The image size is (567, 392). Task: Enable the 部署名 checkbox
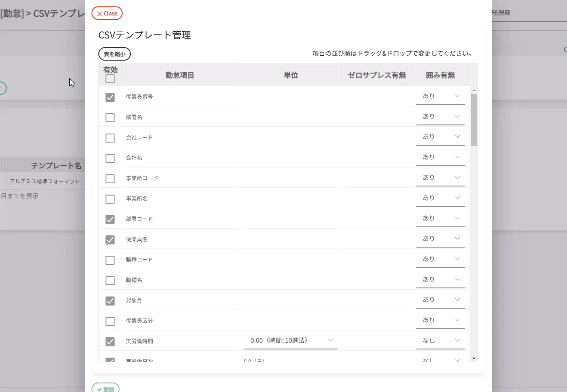pos(110,118)
